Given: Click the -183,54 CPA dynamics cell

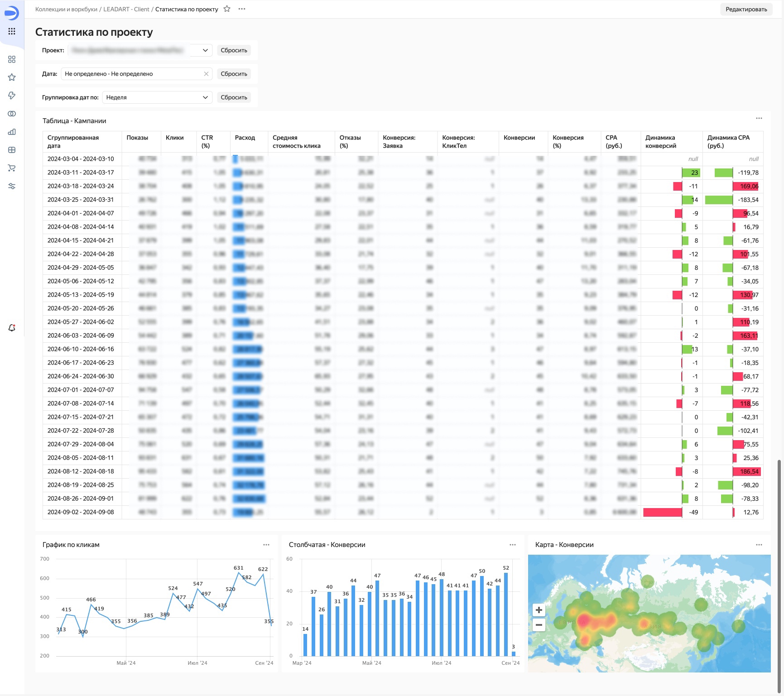Looking at the screenshot, I should click(733, 200).
